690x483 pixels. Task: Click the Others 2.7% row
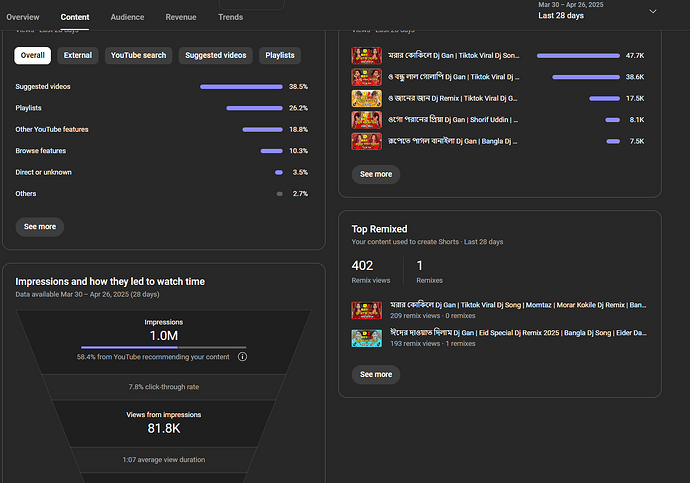point(161,194)
